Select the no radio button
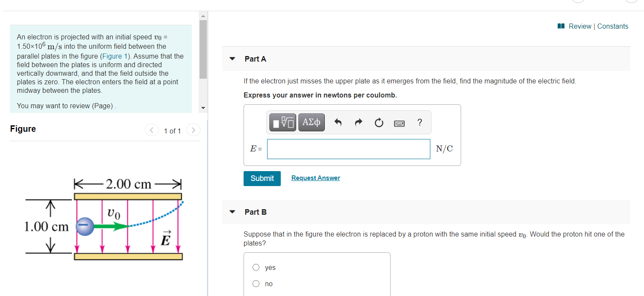644x296 pixels. pos(256,283)
